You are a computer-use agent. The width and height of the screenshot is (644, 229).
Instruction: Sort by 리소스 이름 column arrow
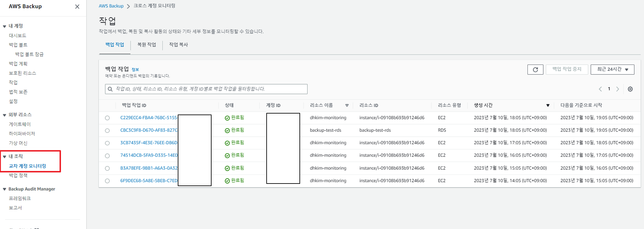point(347,105)
